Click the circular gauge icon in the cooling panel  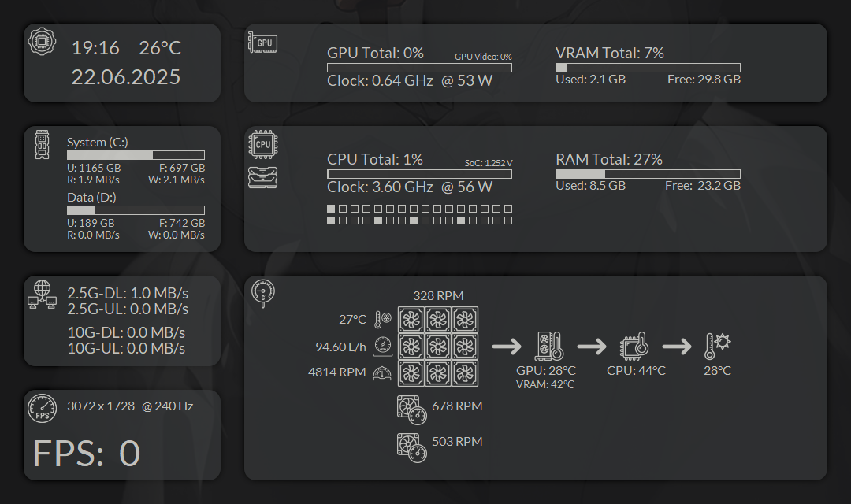(x=262, y=292)
